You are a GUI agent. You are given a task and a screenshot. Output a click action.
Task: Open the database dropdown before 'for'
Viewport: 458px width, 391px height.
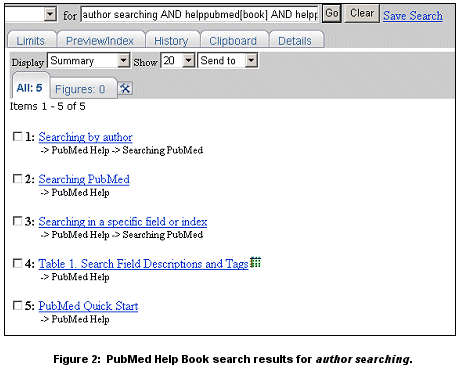[x=31, y=14]
